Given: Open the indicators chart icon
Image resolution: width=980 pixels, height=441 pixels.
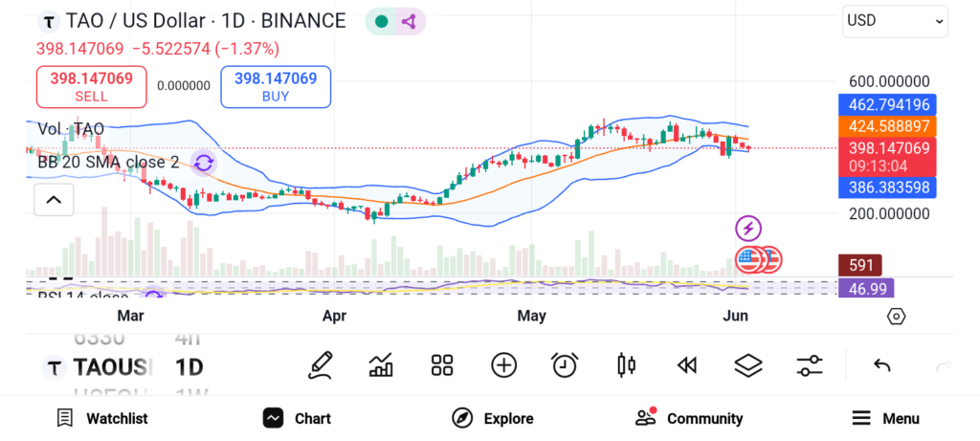Looking at the screenshot, I should [381, 365].
